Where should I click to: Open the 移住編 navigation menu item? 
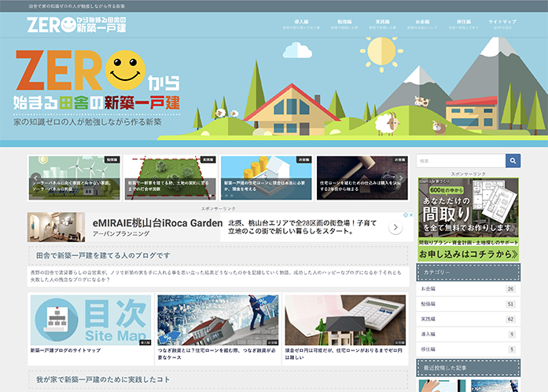(x=463, y=24)
